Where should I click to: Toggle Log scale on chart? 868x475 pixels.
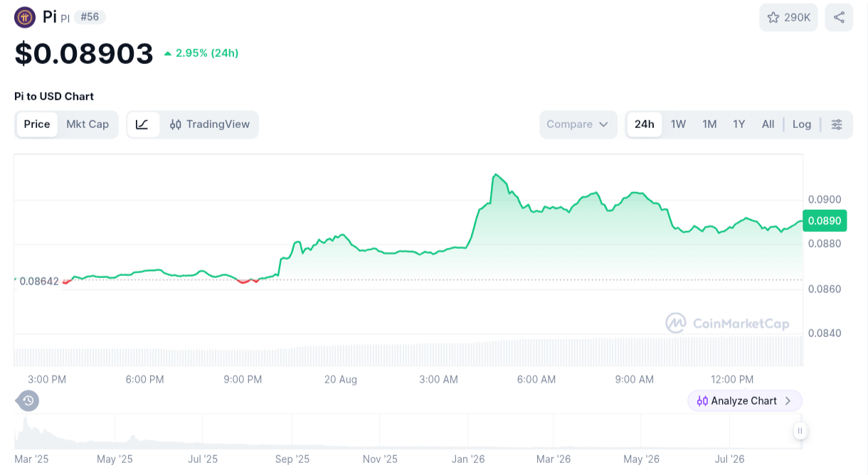[802, 124]
